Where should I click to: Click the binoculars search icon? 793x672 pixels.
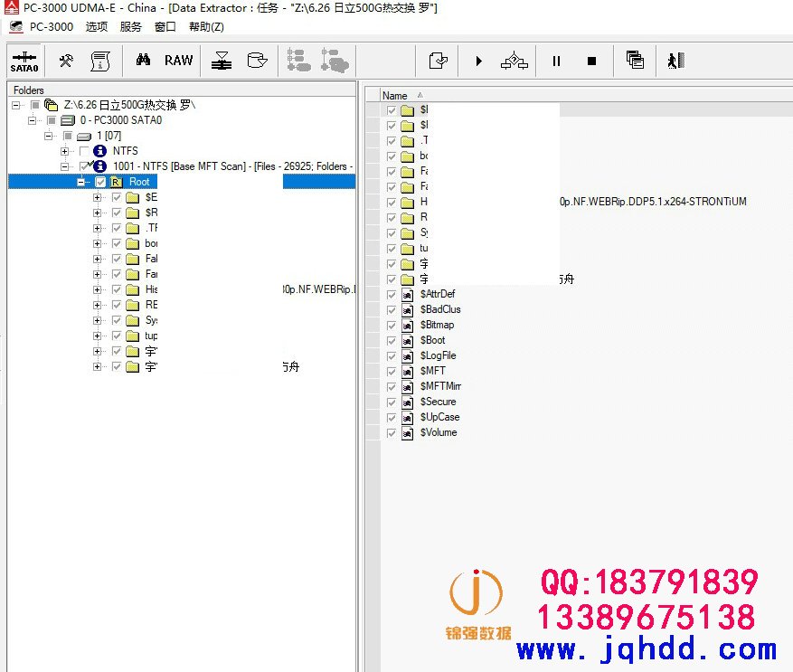143,60
